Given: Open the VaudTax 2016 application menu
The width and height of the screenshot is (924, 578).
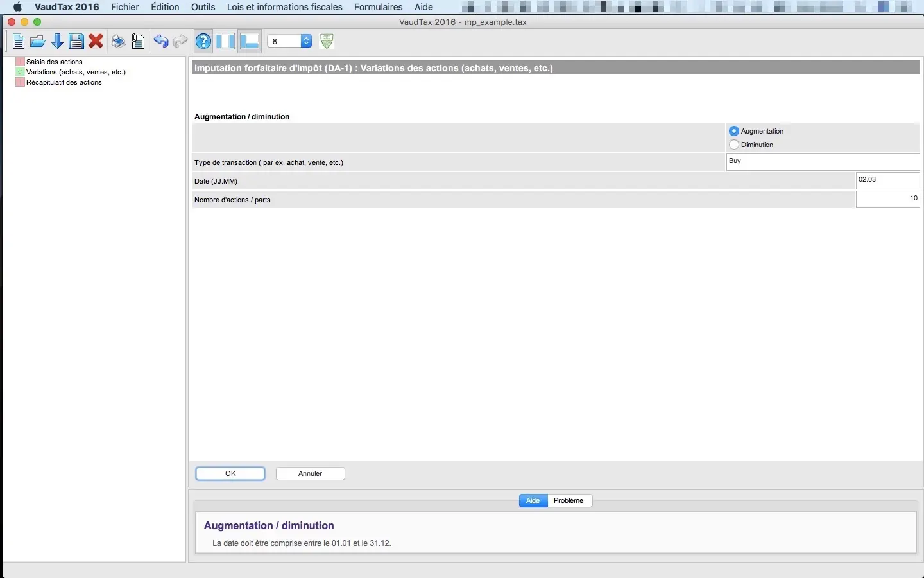Looking at the screenshot, I should pos(67,7).
